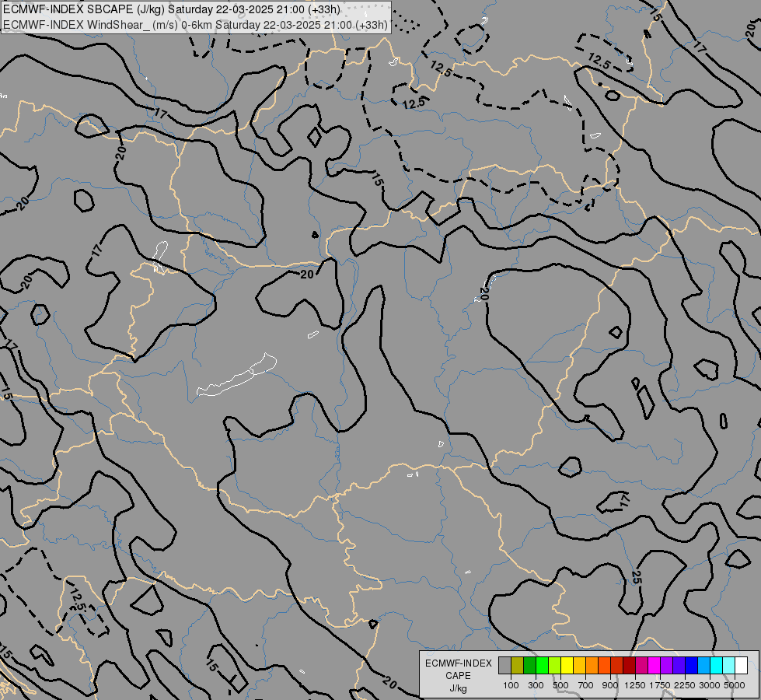Select the dark red legend swatch

(630, 665)
